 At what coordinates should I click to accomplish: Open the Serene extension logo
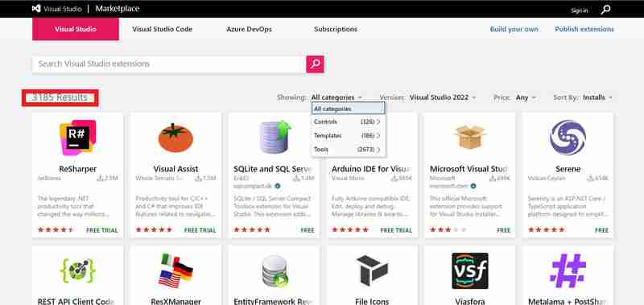tap(568, 138)
